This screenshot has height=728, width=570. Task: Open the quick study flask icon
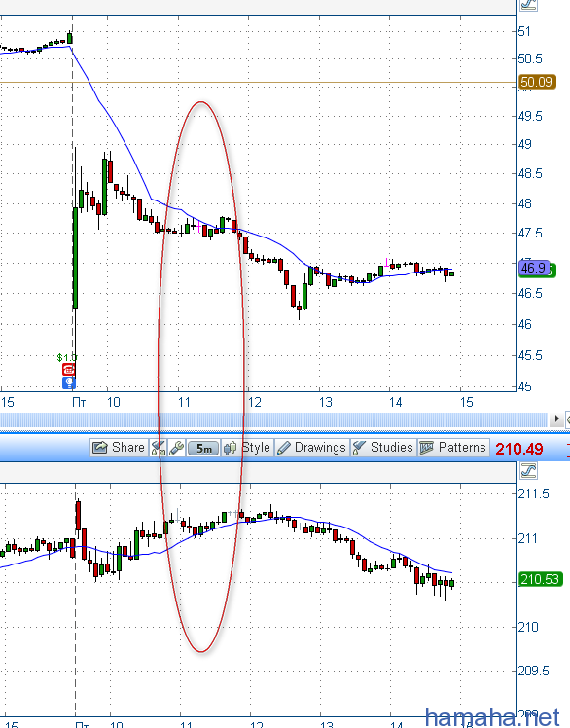(159, 448)
